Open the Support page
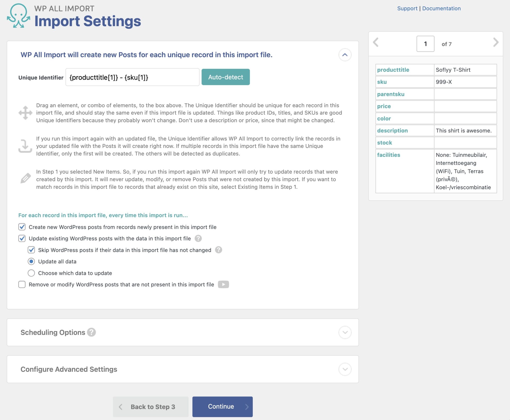Image resolution: width=510 pixels, height=420 pixels. 407,8
